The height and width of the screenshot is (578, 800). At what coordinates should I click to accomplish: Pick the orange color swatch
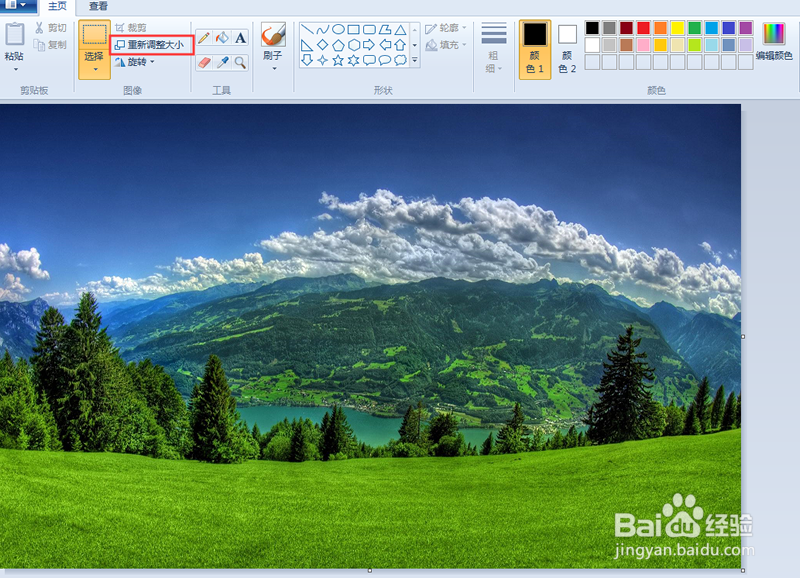click(660, 28)
